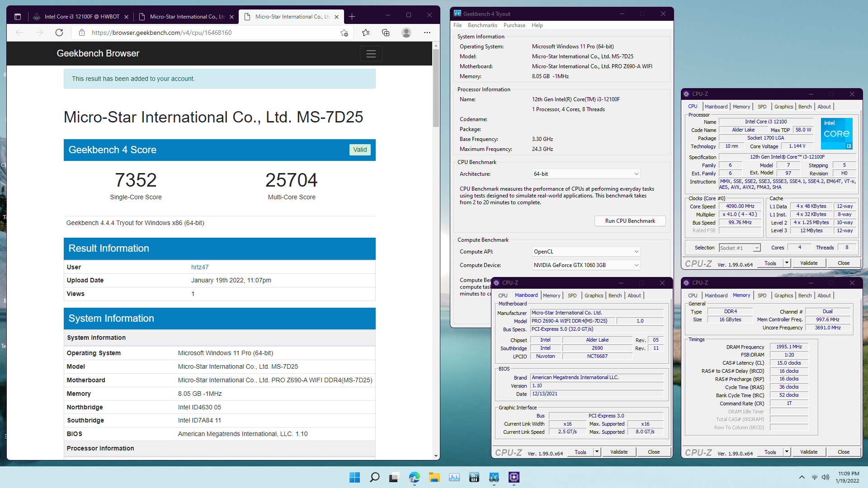Open the Compute API OpenCL dropdown
The image size is (868, 488).
pos(586,252)
